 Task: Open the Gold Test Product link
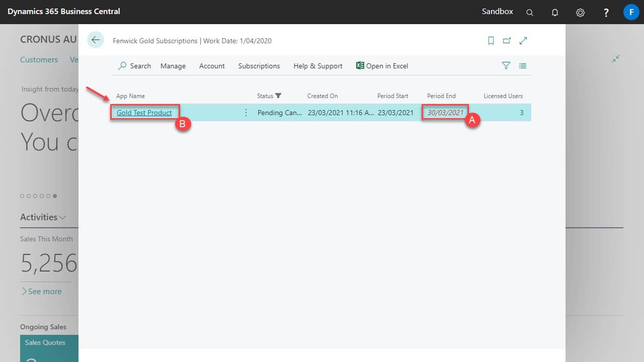(144, 113)
